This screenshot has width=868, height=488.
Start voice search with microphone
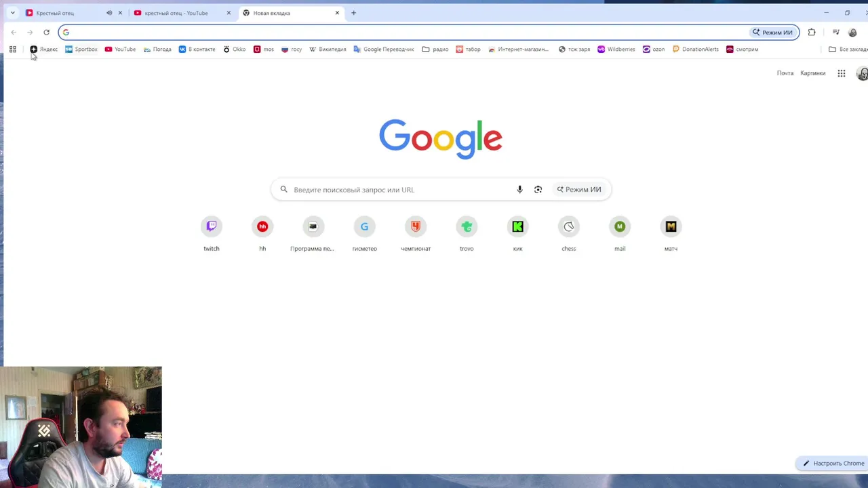coord(519,190)
